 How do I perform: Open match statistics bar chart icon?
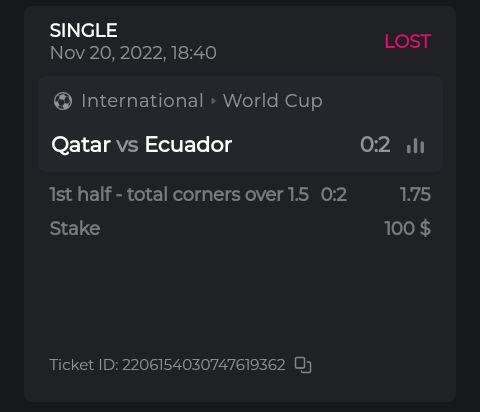click(x=415, y=145)
